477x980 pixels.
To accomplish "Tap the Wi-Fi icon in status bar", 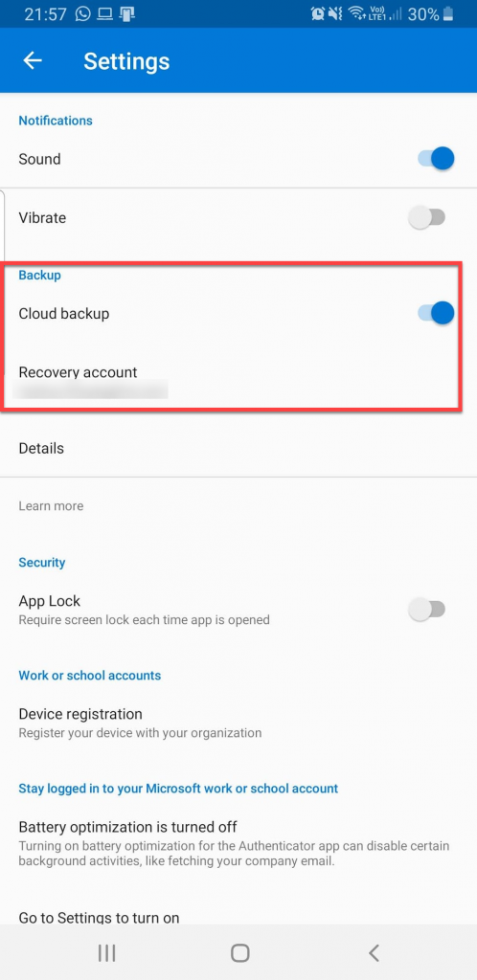I will (x=357, y=13).
